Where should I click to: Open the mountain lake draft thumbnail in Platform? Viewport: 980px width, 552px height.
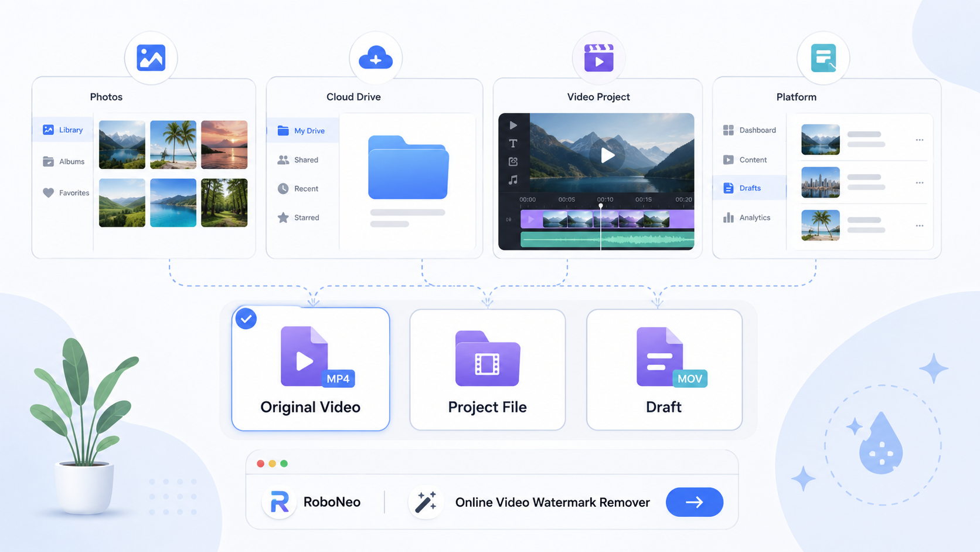coord(821,140)
